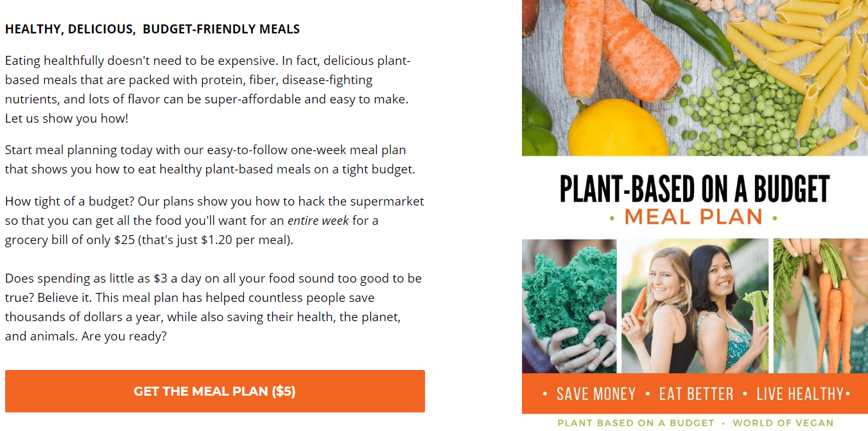Image resolution: width=868 pixels, height=431 pixels.
Task: Click the kale leaf photo
Action: click(x=569, y=306)
